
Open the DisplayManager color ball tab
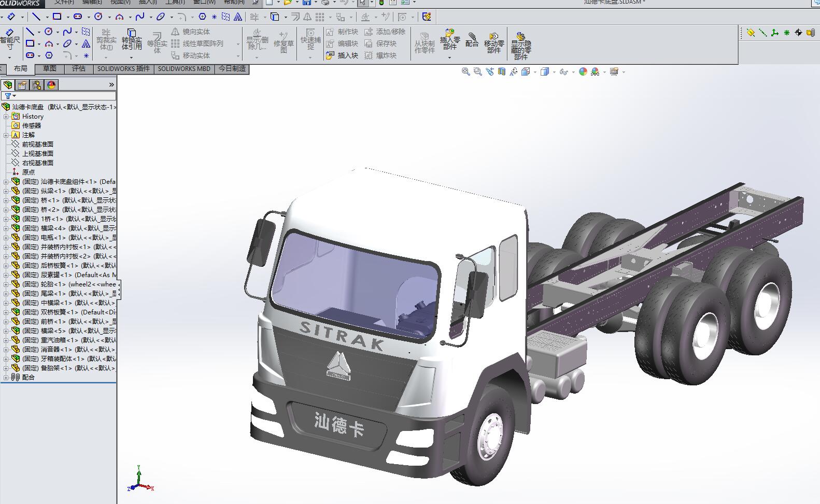(51, 85)
